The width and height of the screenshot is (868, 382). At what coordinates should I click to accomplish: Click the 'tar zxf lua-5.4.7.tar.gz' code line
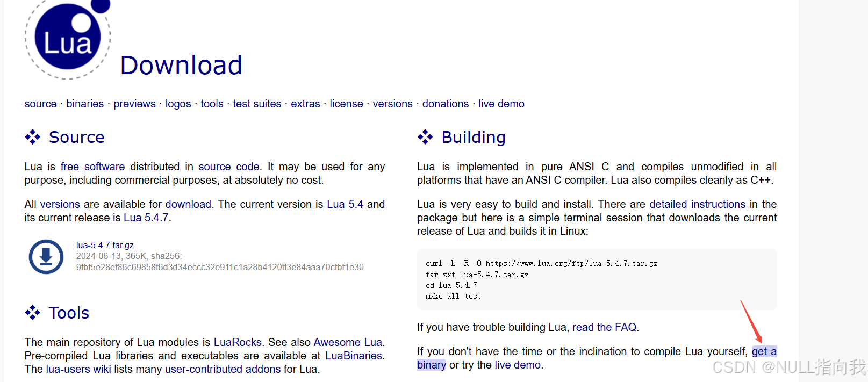click(x=477, y=275)
